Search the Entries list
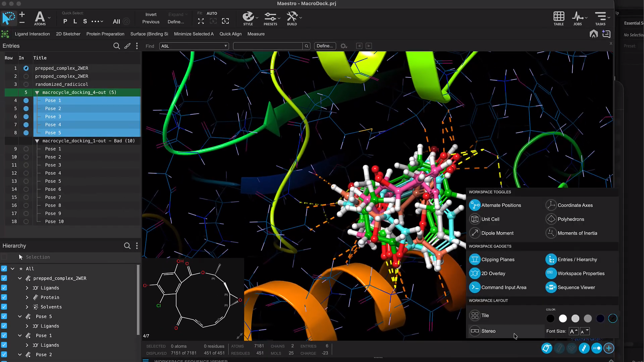 tap(116, 46)
